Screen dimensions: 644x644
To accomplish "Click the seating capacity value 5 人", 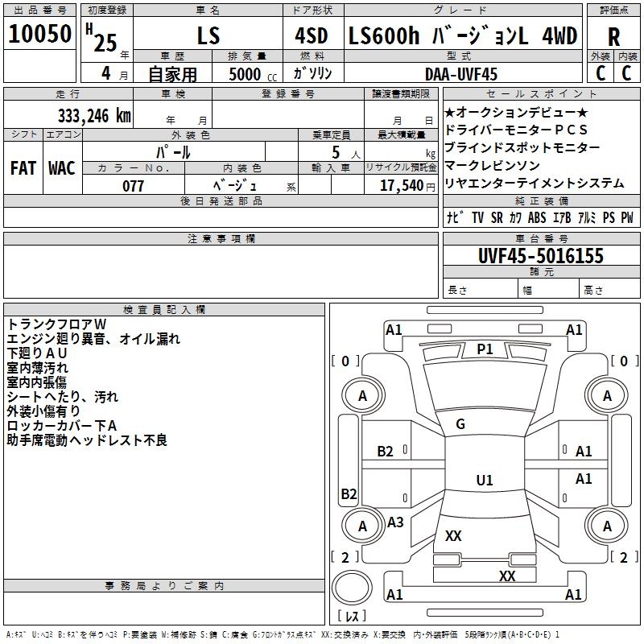I will tap(345, 153).
